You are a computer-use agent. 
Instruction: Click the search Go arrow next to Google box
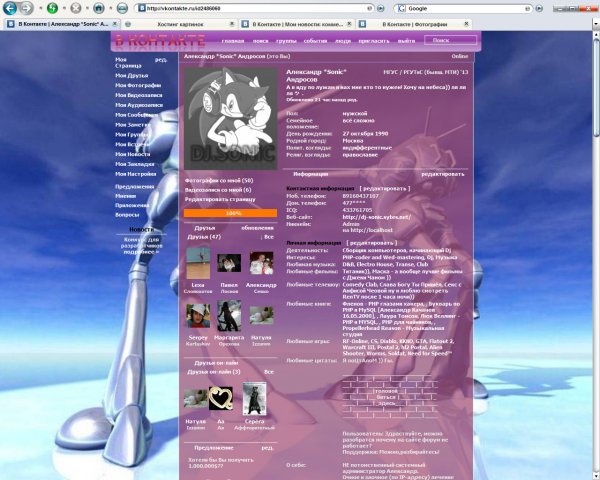539,8
